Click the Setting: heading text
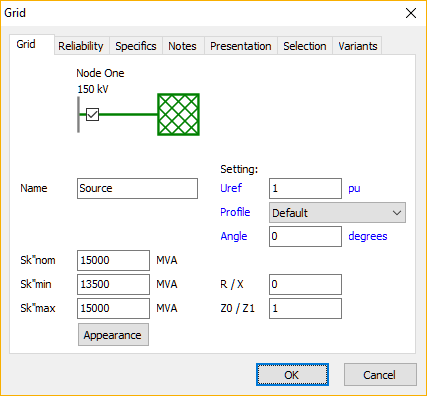 point(239,169)
